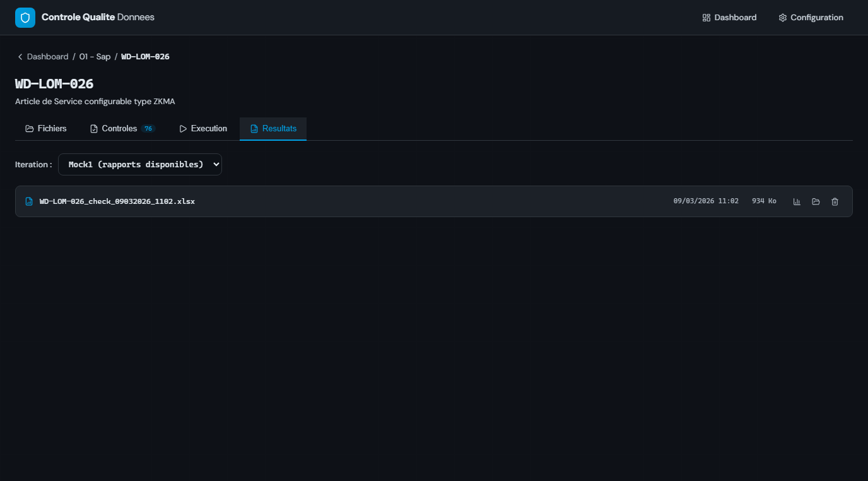Open Configuration in the top navigation

click(811, 18)
